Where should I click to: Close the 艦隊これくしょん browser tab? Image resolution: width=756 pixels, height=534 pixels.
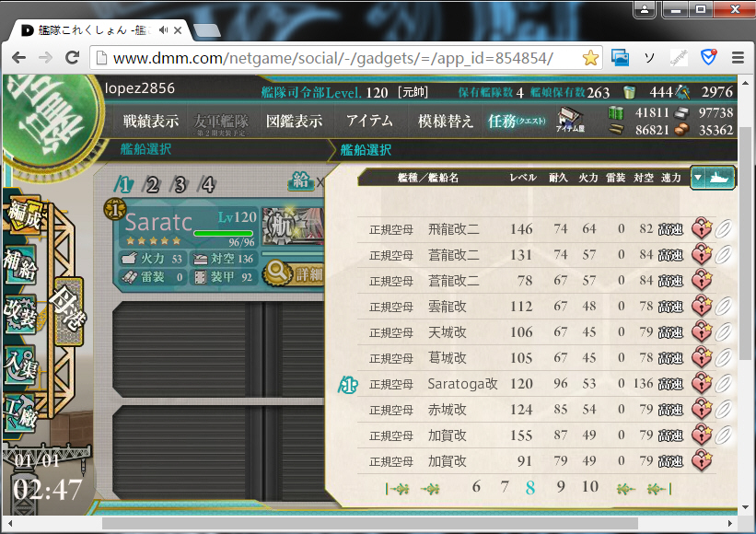click(x=178, y=30)
